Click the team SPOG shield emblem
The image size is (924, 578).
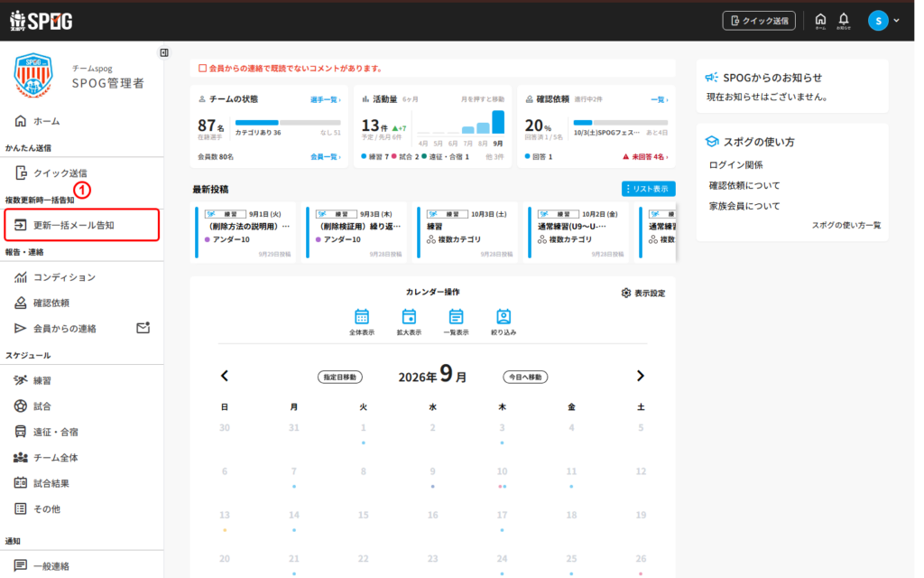pos(33,75)
